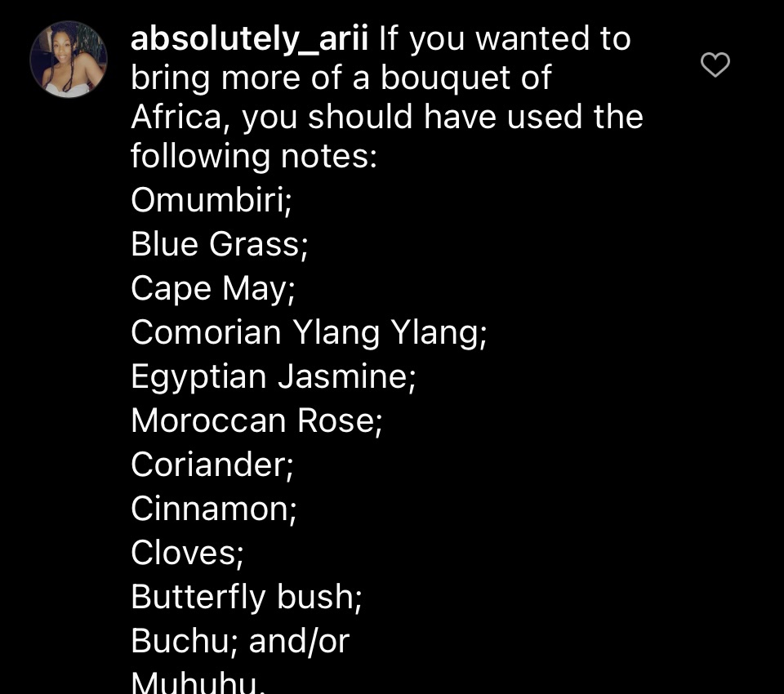Like the comment with the heart icon
The image size is (784, 694).
pos(715,65)
